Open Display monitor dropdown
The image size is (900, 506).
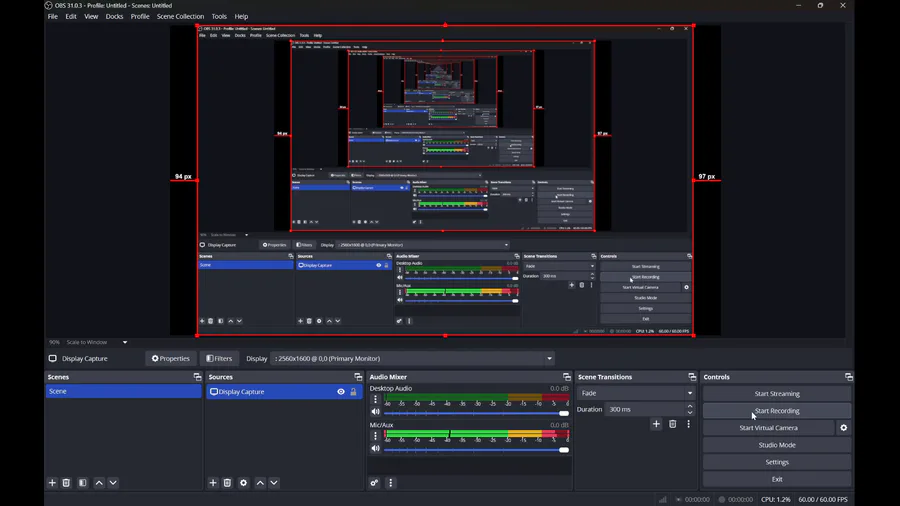413,359
